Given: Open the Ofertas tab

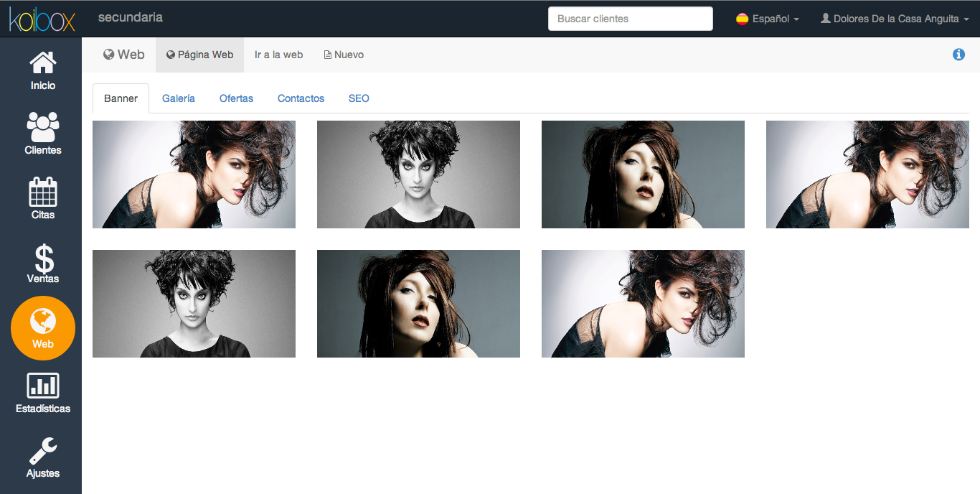Looking at the screenshot, I should [x=236, y=98].
